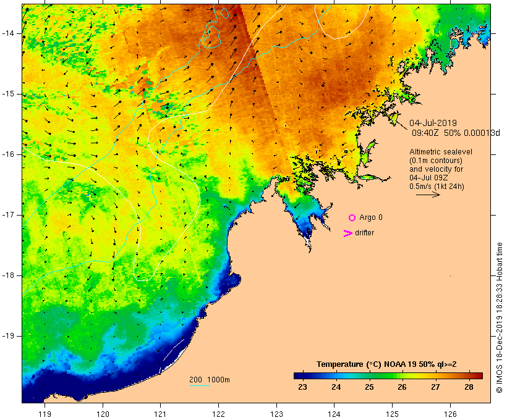This screenshot has height=420, width=507.
Task: Click the -16 latitude axis label
Action: (x=7, y=154)
